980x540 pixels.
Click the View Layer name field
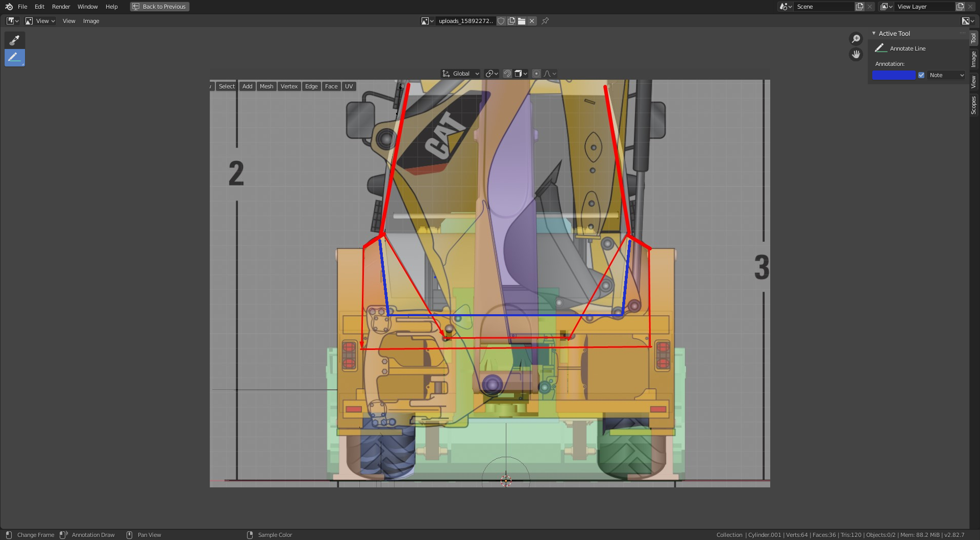[x=924, y=7]
